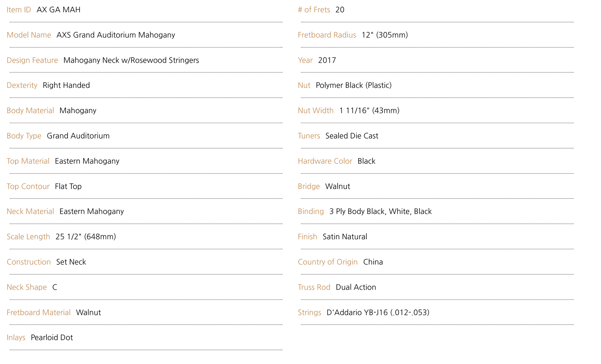The width and height of the screenshot is (601, 364).
Task: Click the D'Addario YB-J16 strings value
Action: coord(378,312)
